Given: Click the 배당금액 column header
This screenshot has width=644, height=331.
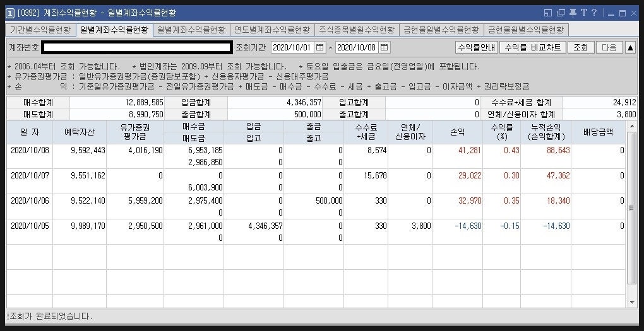Looking at the screenshot, I should 599,132.
